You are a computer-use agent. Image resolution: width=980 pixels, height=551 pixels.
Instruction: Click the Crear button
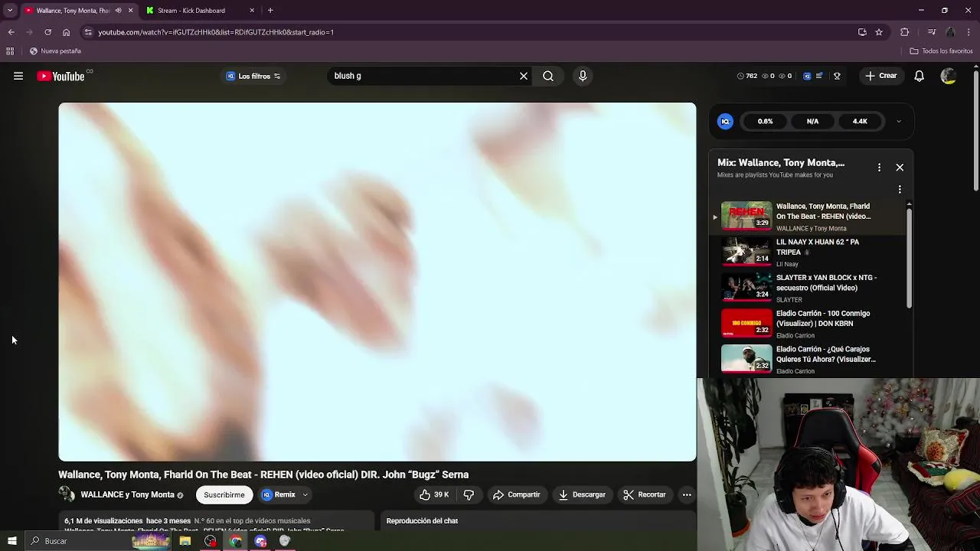(880, 76)
